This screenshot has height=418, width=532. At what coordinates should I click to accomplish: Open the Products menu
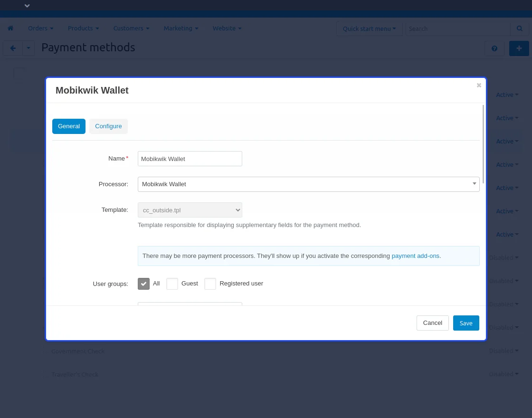pyautogui.click(x=84, y=28)
